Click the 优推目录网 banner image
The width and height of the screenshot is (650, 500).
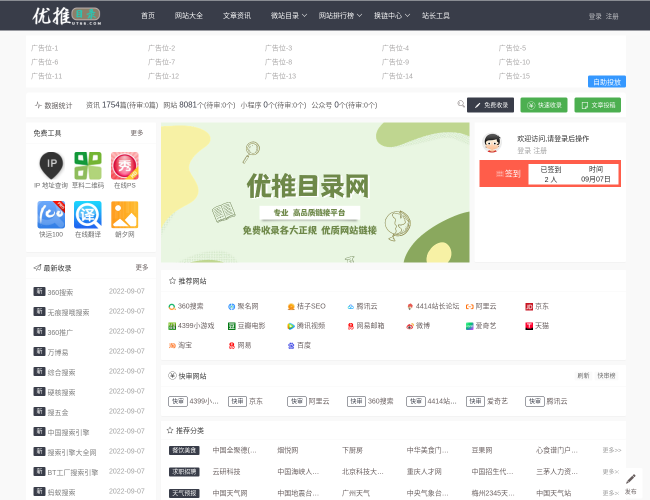tap(315, 192)
